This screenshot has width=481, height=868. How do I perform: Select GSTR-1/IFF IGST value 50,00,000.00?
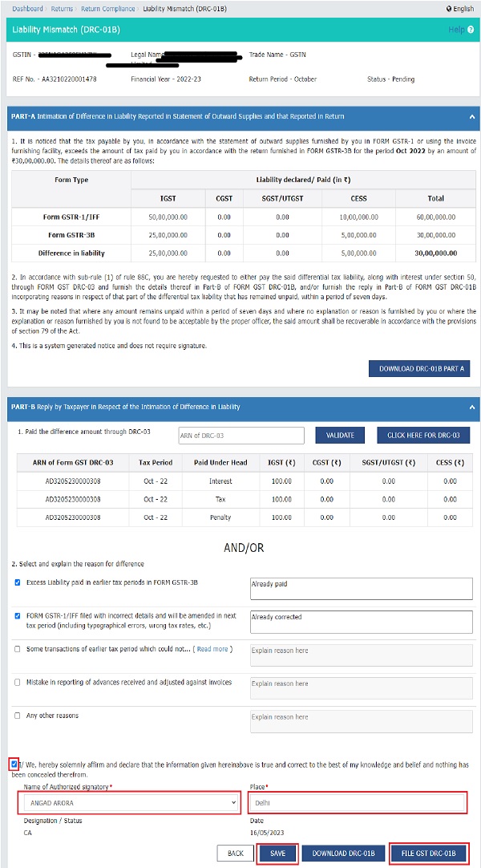168,217
